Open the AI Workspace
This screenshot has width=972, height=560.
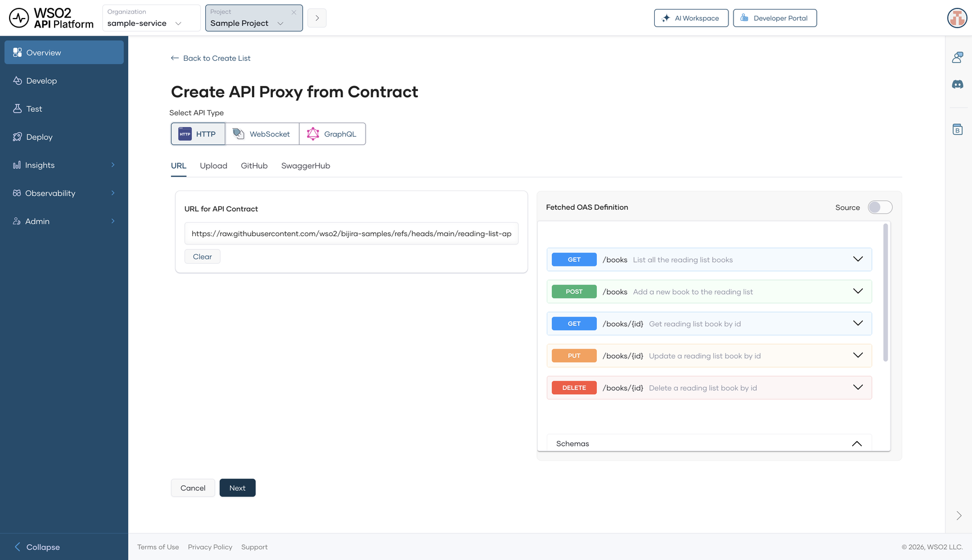[x=691, y=18]
